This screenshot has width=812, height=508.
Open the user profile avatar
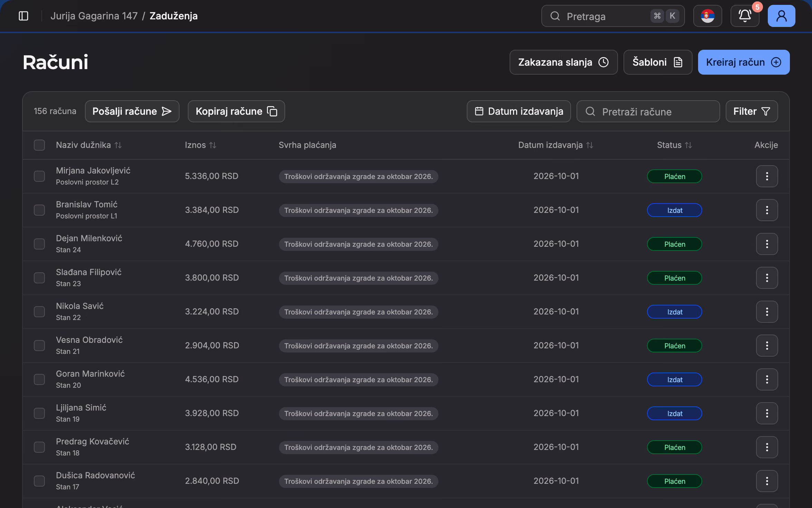click(x=781, y=16)
